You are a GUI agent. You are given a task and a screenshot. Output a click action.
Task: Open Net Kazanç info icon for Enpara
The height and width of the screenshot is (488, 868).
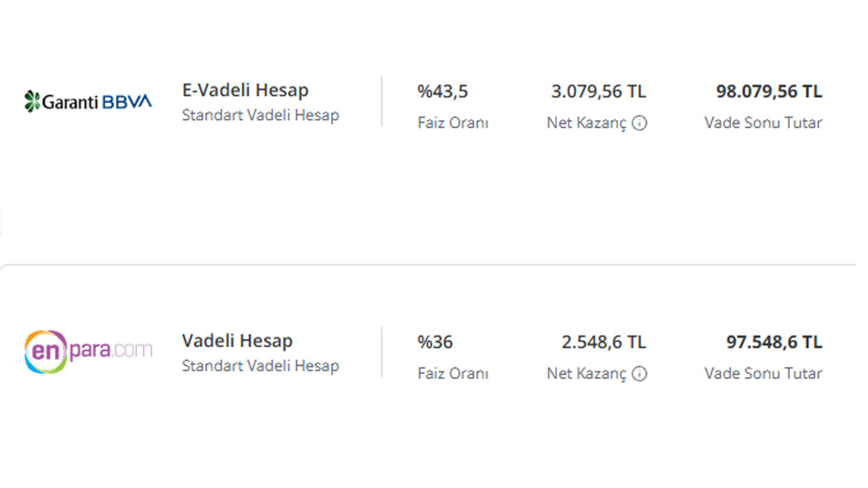pos(639,374)
